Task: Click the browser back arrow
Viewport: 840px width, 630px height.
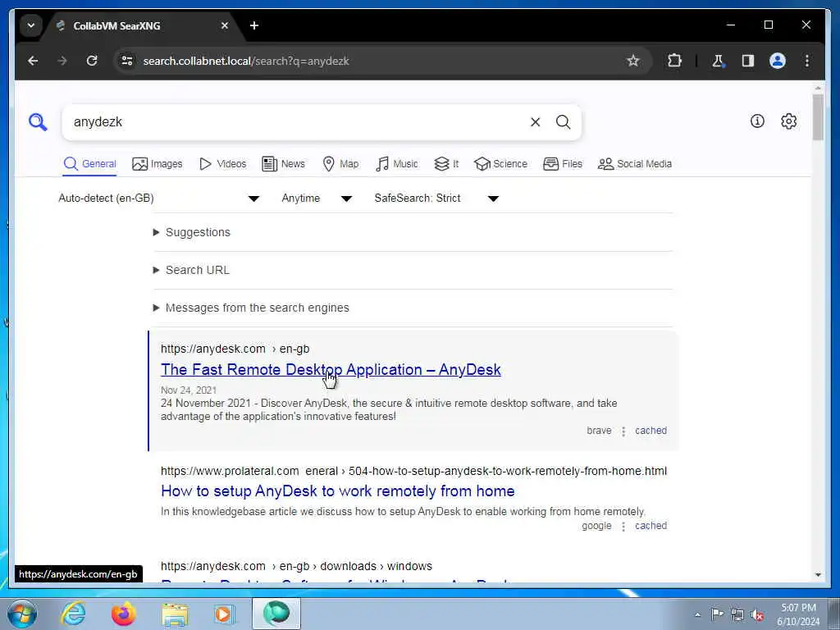Action: click(33, 61)
